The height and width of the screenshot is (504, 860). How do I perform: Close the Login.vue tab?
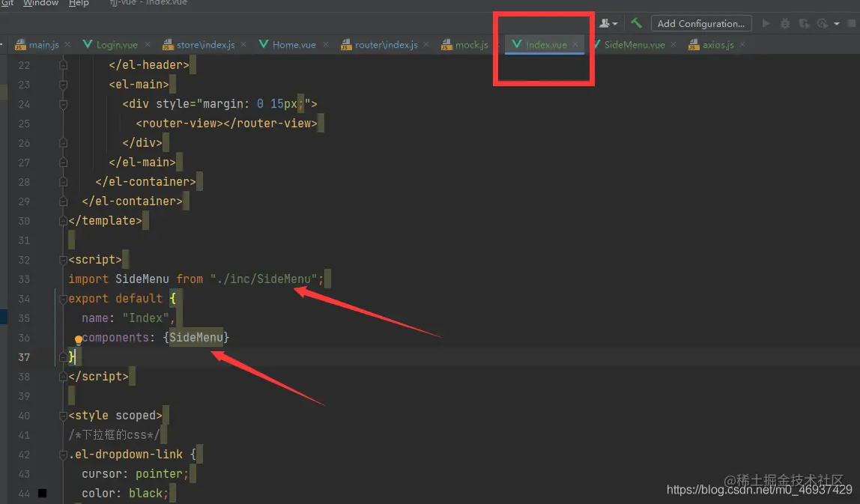[x=148, y=45]
